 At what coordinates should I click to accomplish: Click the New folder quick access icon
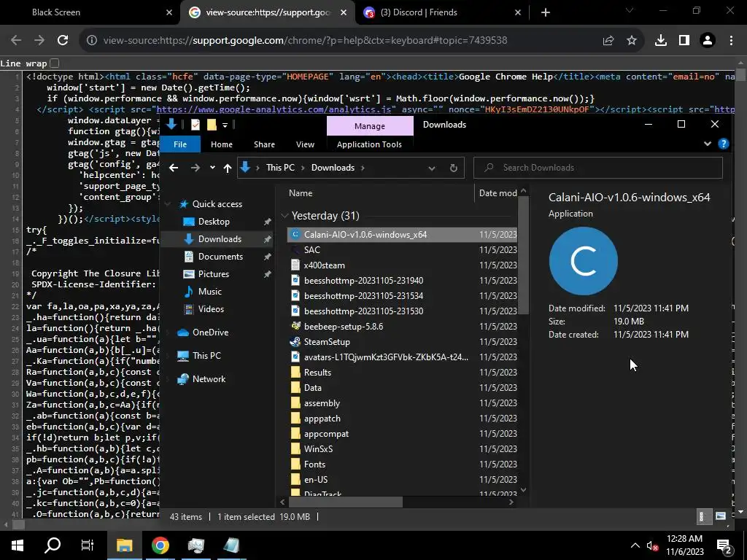pyautogui.click(x=212, y=125)
